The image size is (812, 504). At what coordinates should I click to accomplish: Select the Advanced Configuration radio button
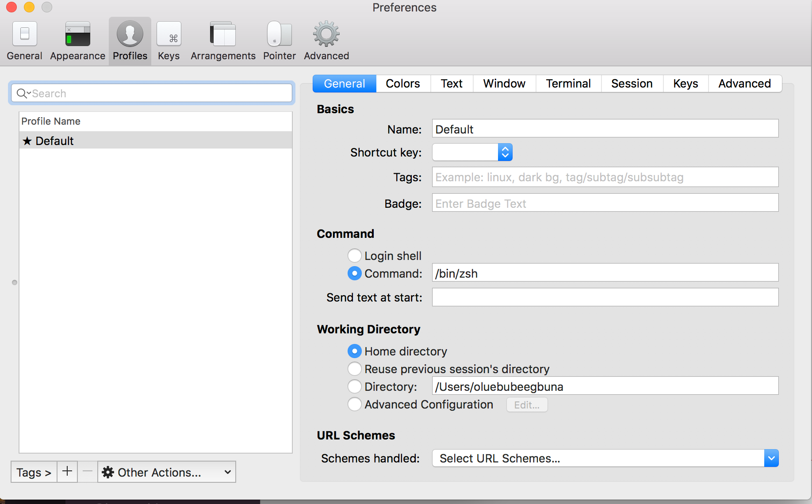354,404
